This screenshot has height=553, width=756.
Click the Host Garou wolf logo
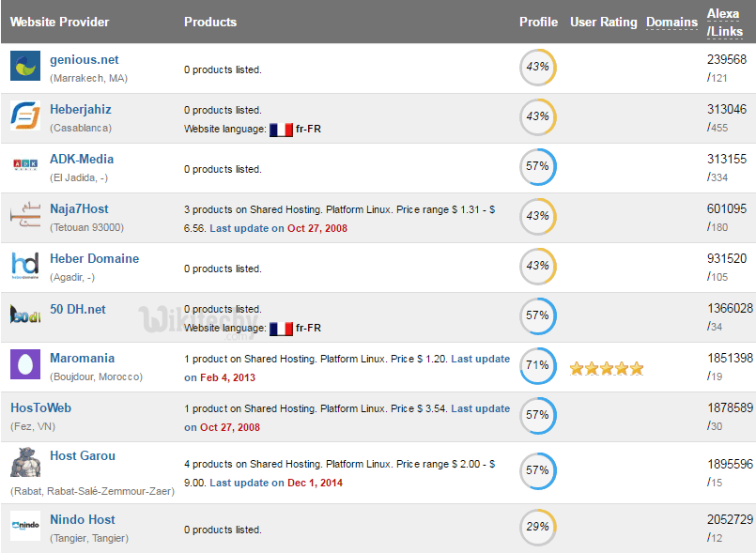point(25,463)
